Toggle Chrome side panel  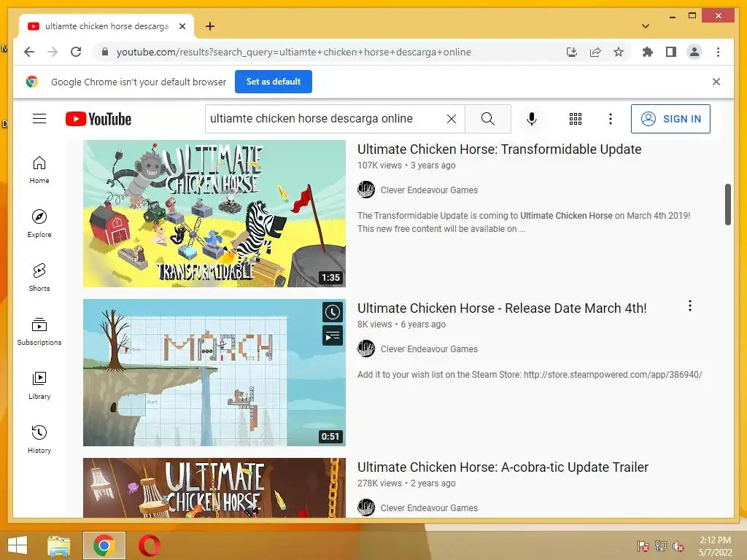click(x=671, y=52)
